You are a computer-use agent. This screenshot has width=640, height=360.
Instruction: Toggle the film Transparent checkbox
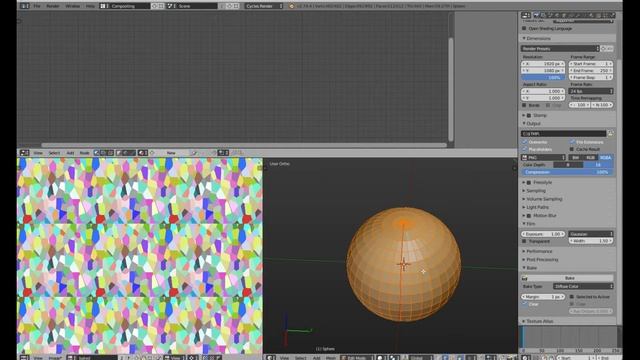pos(524,241)
